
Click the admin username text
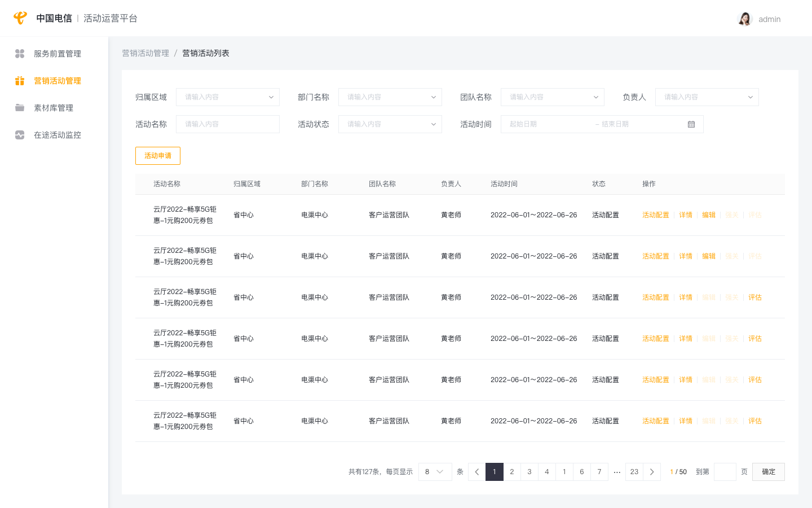(x=769, y=19)
